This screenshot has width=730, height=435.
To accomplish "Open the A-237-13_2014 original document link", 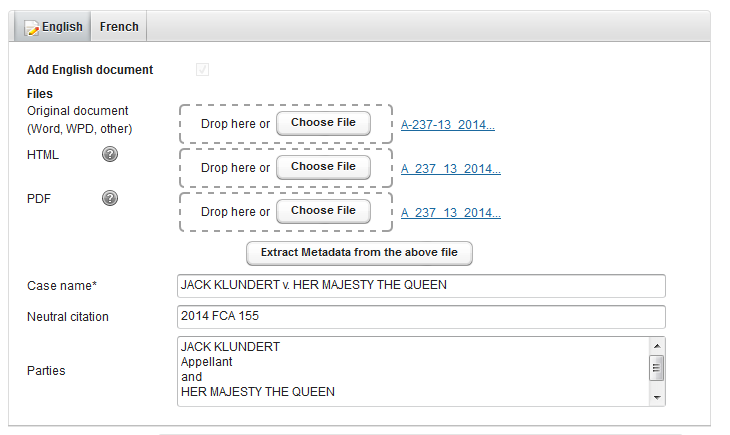I will pos(448,125).
